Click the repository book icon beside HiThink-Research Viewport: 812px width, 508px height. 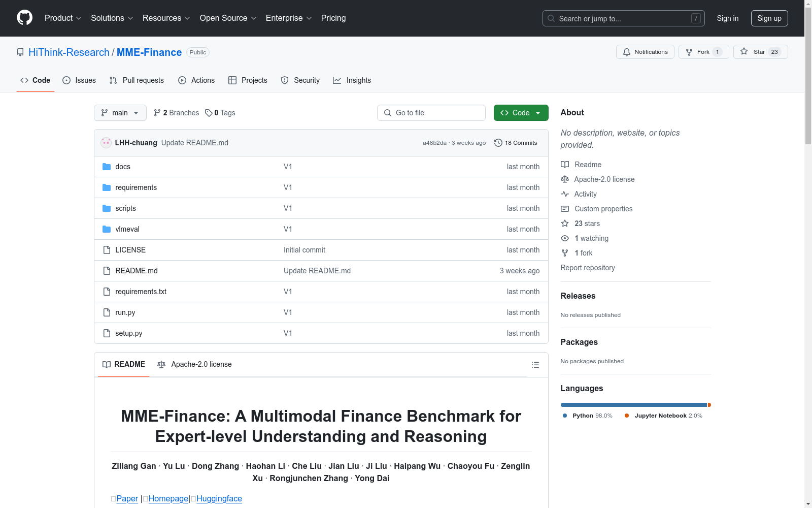pyautogui.click(x=20, y=52)
